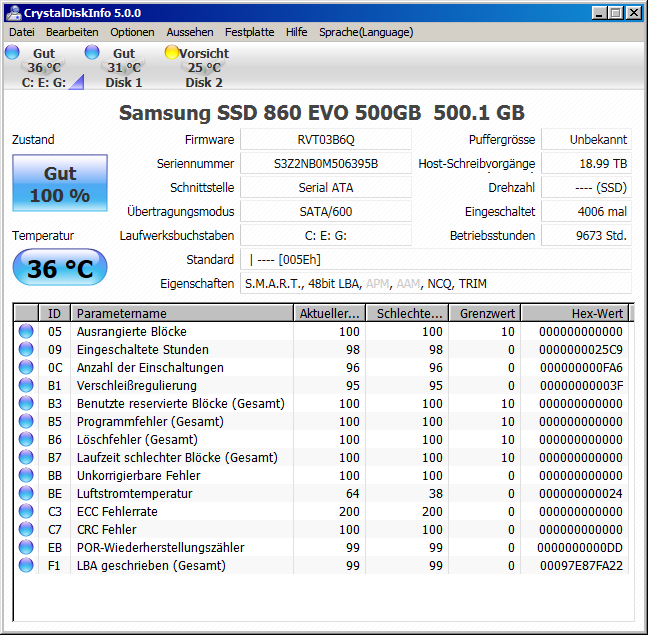648x635 pixels.
Task: Open the Aussehen menu
Action: coord(190,32)
